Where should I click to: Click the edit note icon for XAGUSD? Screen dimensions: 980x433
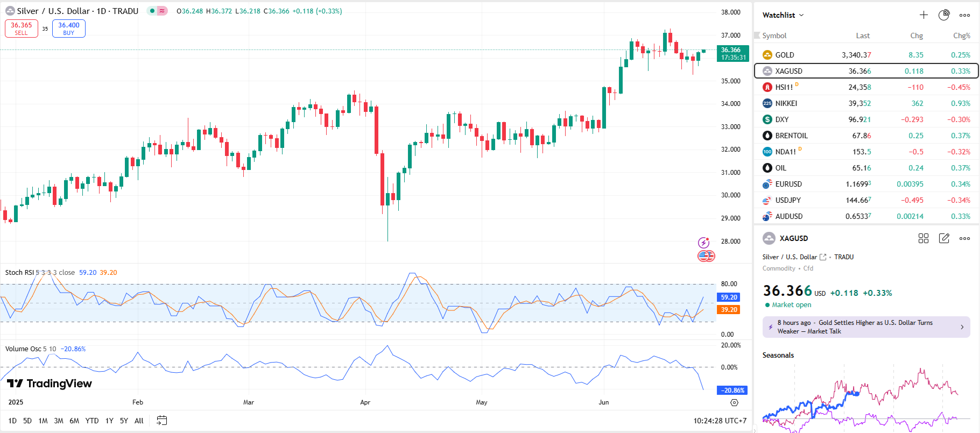click(x=944, y=238)
